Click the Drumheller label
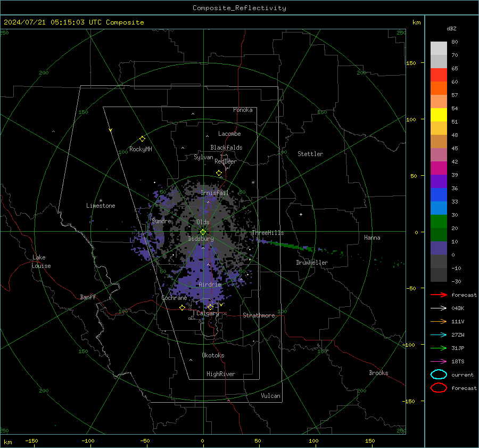479x448 pixels. 312,263
